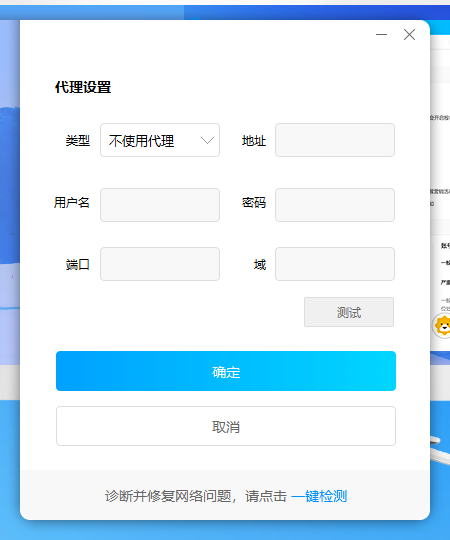Click the 地址 address input field
Screen dimensions: 450x540
(335, 140)
